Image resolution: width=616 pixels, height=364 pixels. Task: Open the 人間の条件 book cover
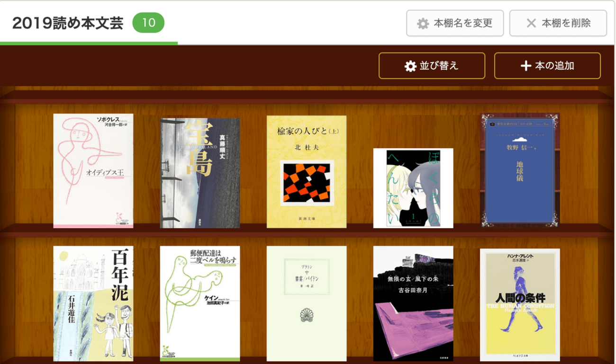[x=520, y=305]
